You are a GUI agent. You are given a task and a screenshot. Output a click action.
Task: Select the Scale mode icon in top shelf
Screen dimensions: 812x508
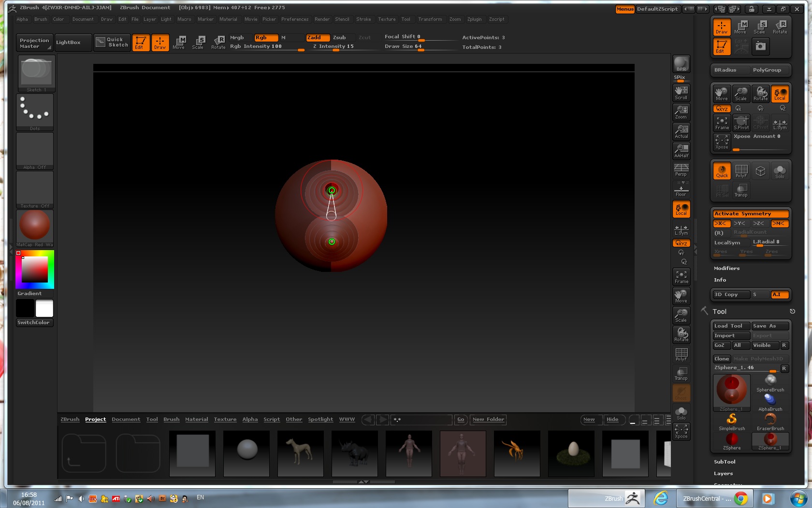pos(198,43)
